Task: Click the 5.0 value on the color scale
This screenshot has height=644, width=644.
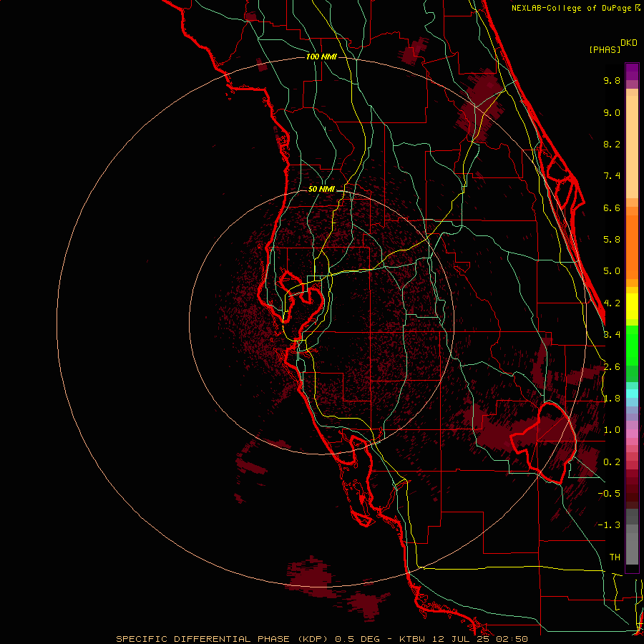Action: (612, 271)
